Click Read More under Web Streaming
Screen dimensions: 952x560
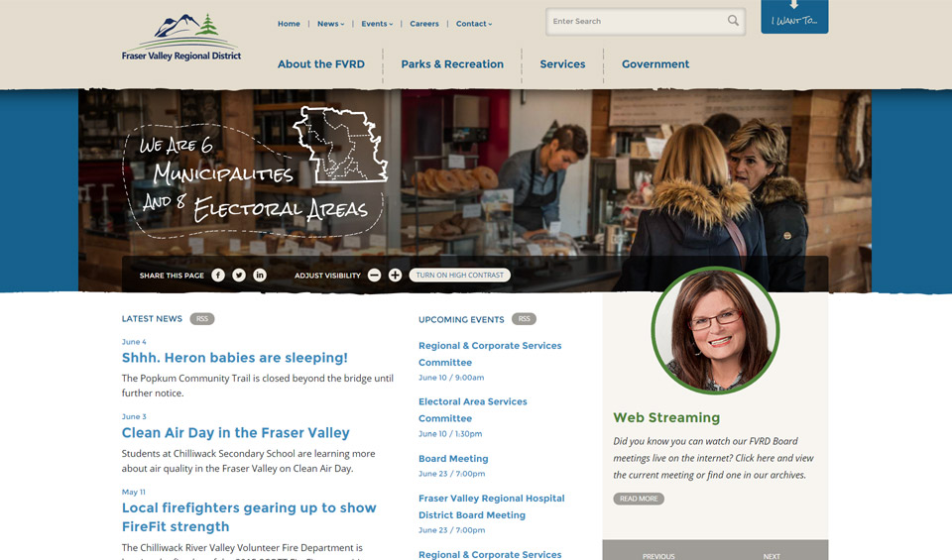(x=639, y=499)
